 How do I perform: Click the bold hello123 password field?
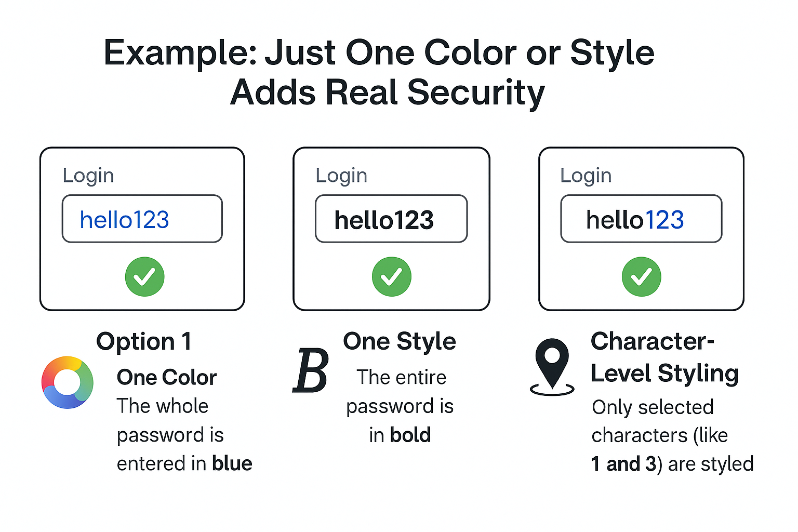(x=391, y=219)
